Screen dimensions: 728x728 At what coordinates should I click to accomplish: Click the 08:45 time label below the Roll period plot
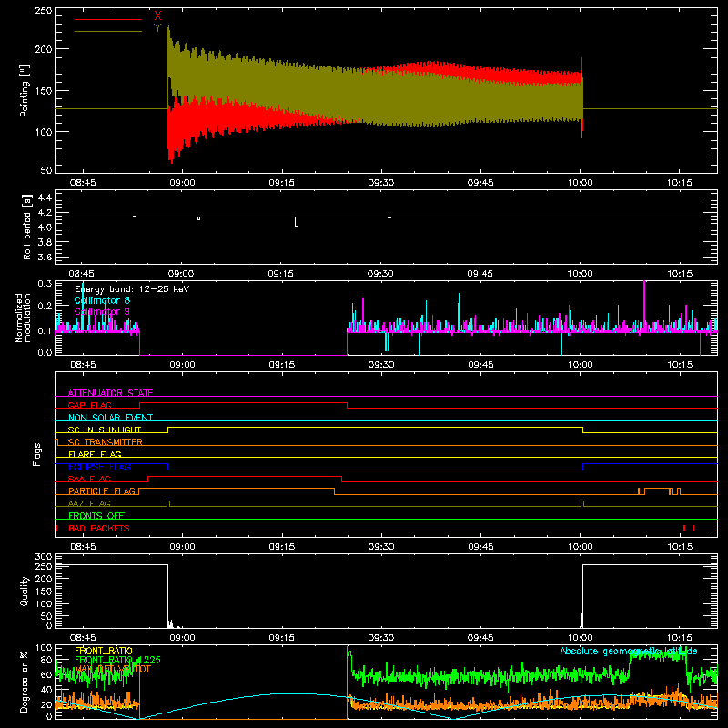82,274
